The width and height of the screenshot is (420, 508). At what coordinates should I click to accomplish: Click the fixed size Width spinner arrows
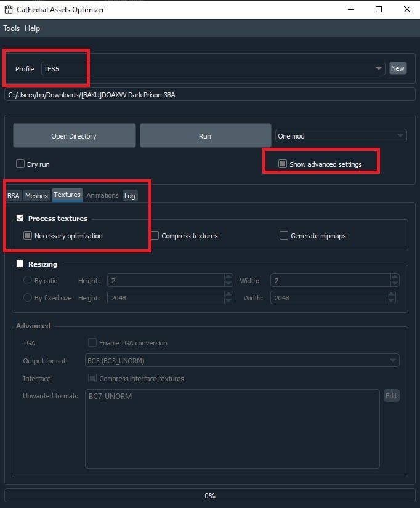click(391, 298)
